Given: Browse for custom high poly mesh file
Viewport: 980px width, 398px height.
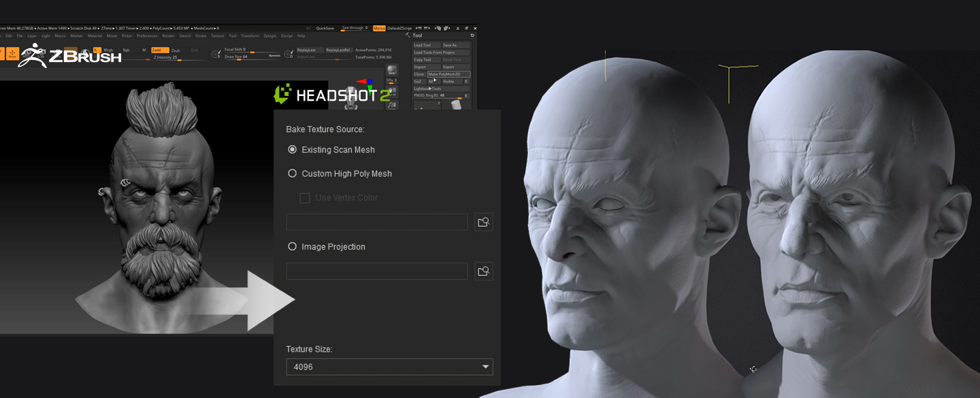Looking at the screenshot, I should click(x=483, y=222).
